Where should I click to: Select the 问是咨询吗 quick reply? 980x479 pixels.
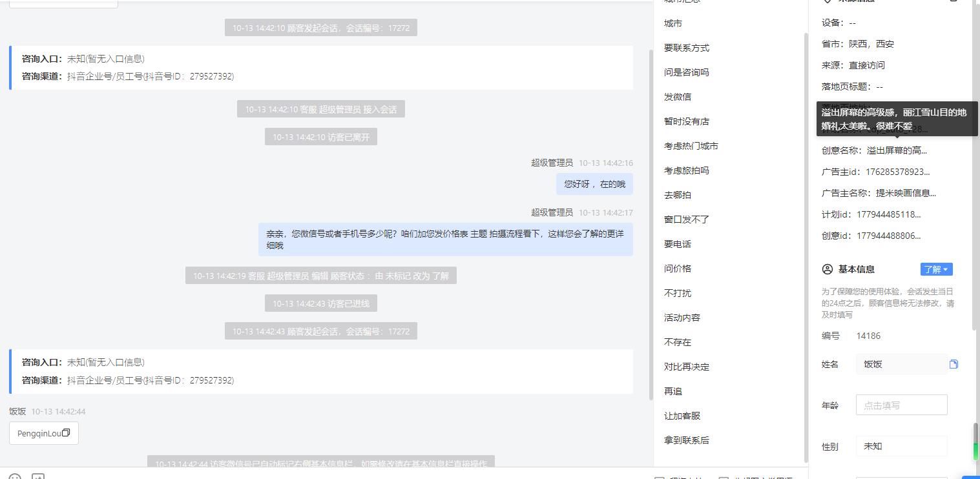(687, 72)
